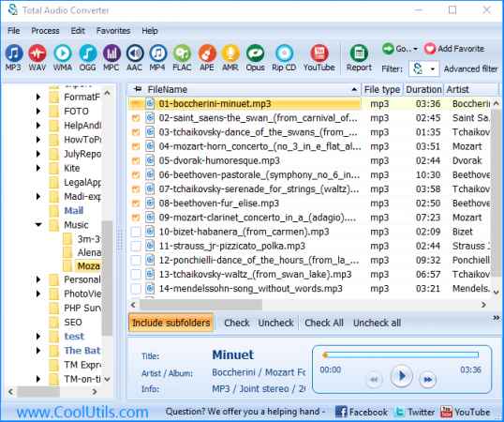This screenshot has width=504, height=422.
Task: Open the Report tool
Action: tap(359, 57)
